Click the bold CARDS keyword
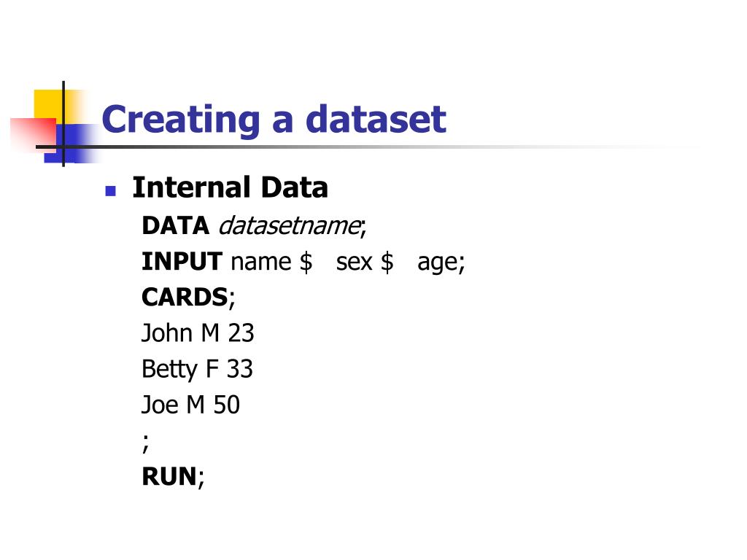Image resolution: width=747 pixels, height=560 pixels. [x=185, y=297]
